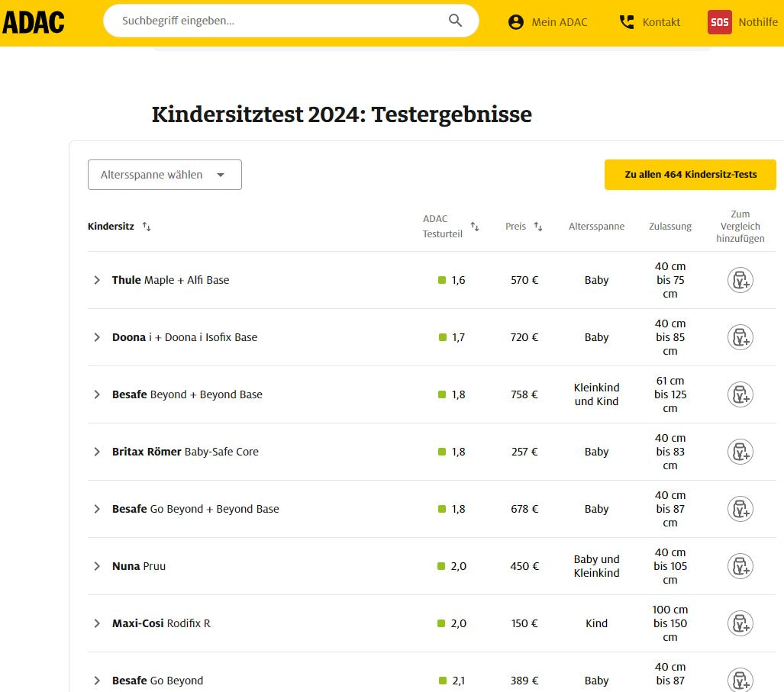Screen dimensions: 784x692
Task: Add Thule Maple to the comparison
Action: tap(739, 280)
